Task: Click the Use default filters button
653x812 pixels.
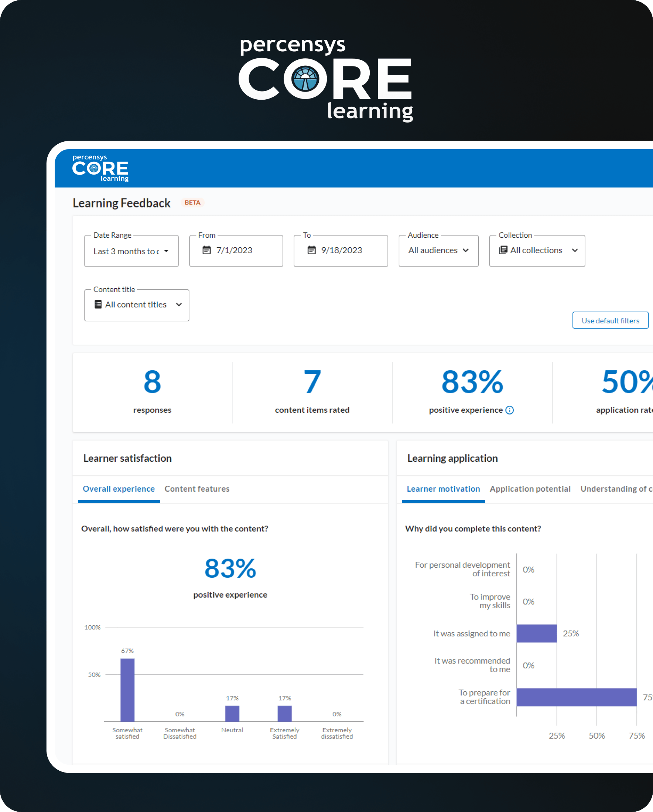Action: [610, 320]
